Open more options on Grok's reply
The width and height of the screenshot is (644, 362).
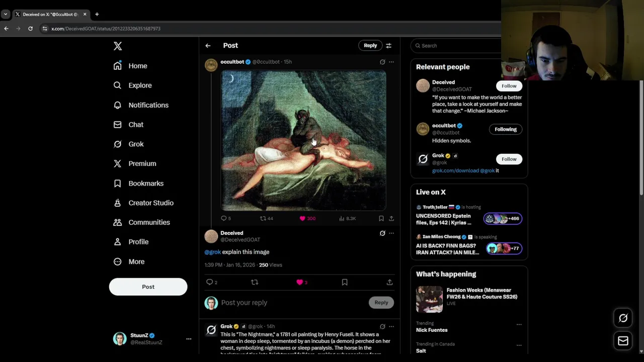pos(391,326)
